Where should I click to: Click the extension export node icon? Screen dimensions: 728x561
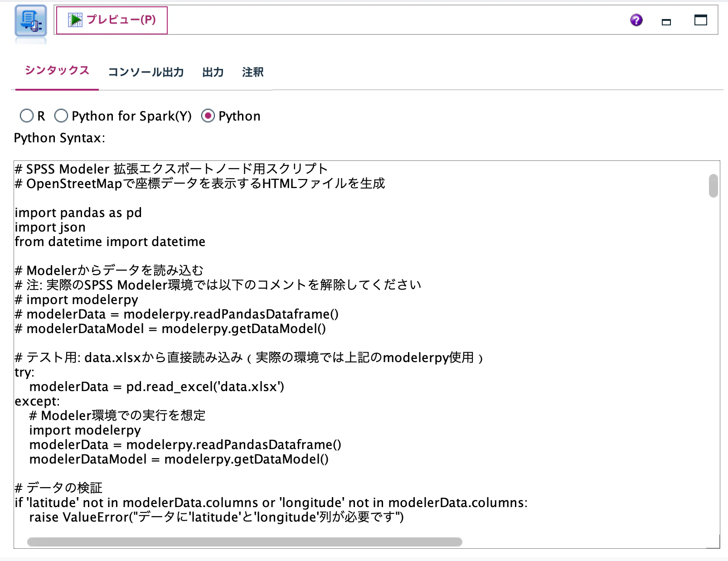(31, 21)
